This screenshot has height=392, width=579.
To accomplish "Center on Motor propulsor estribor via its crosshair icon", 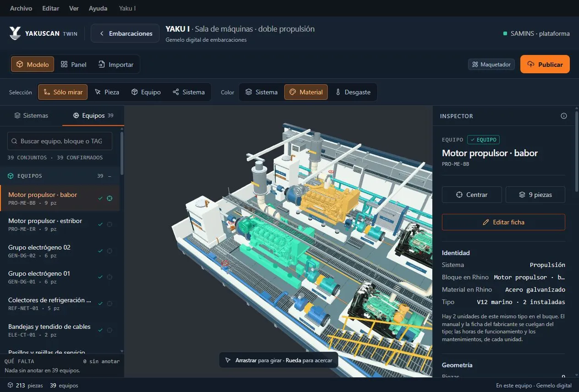I will pos(110,224).
